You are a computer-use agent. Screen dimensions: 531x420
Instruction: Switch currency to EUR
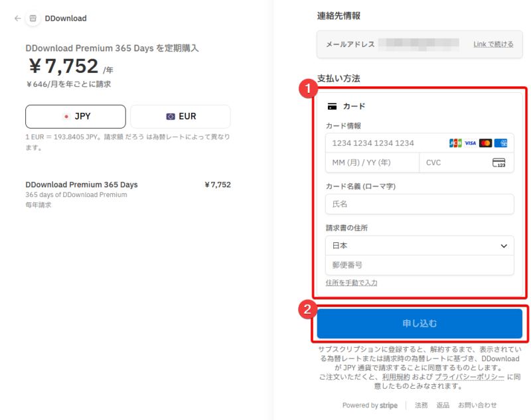[x=181, y=116]
